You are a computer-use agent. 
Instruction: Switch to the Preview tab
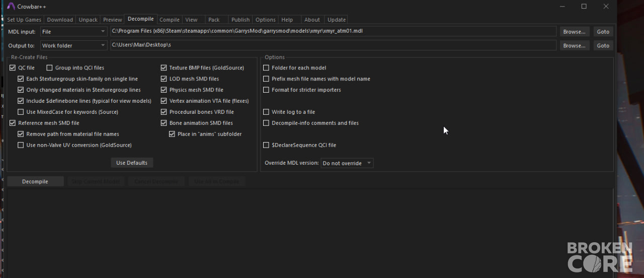[x=112, y=20]
